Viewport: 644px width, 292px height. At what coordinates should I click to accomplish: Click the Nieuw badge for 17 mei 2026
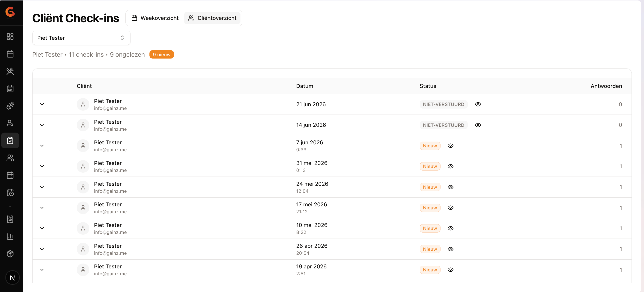(430, 208)
